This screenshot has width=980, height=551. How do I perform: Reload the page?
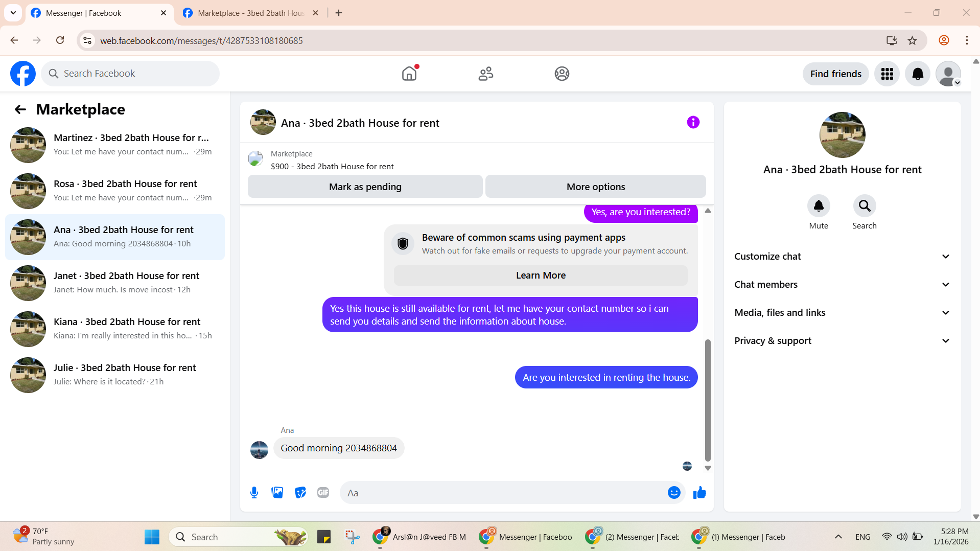[x=60, y=40]
